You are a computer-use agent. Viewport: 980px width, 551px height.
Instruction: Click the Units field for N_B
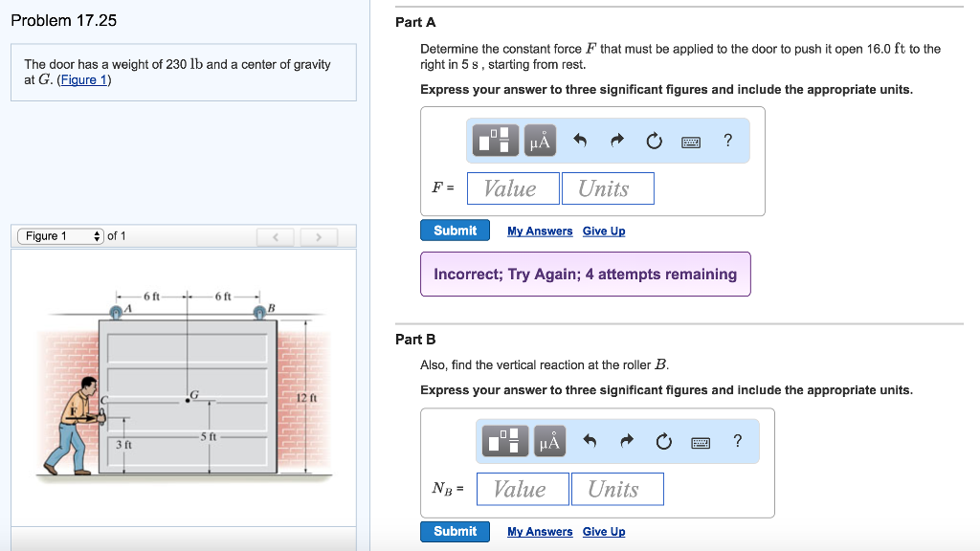click(617, 489)
